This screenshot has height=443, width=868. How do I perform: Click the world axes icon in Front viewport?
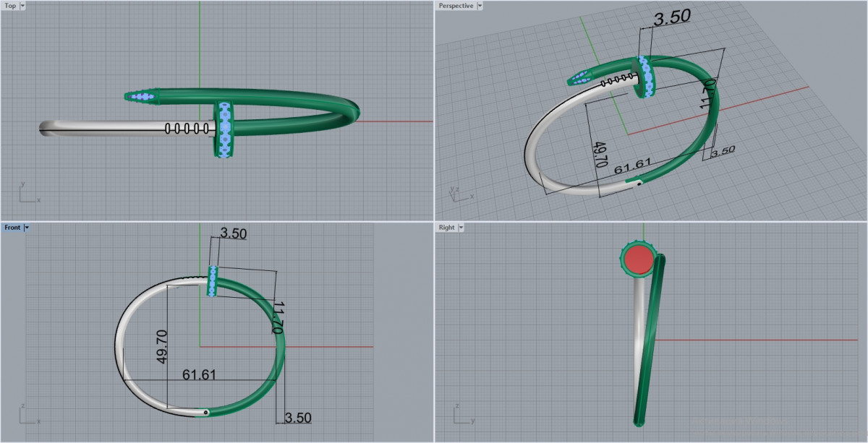point(29,415)
